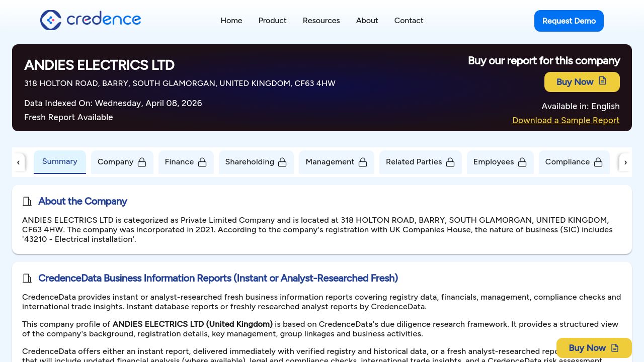Image resolution: width=644 pixels, height=362 pixels.
Task: Open the Home menu item
Action: click(x=231, y=21)
